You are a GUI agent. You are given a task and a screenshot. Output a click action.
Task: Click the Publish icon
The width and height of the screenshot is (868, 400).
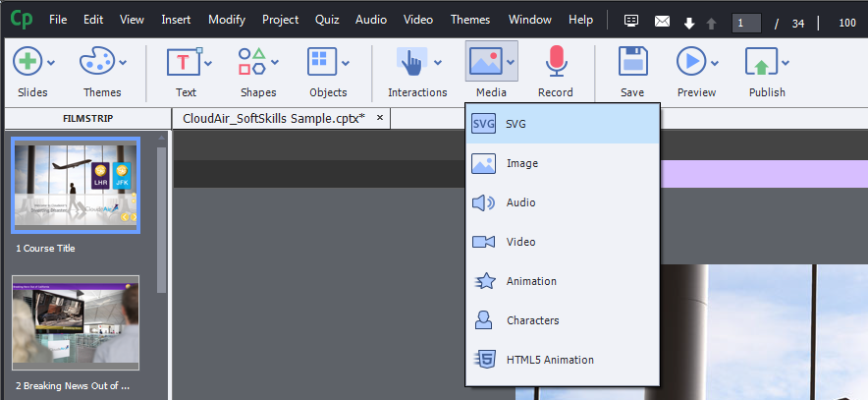pyautogui.click(x=761, y=63)
